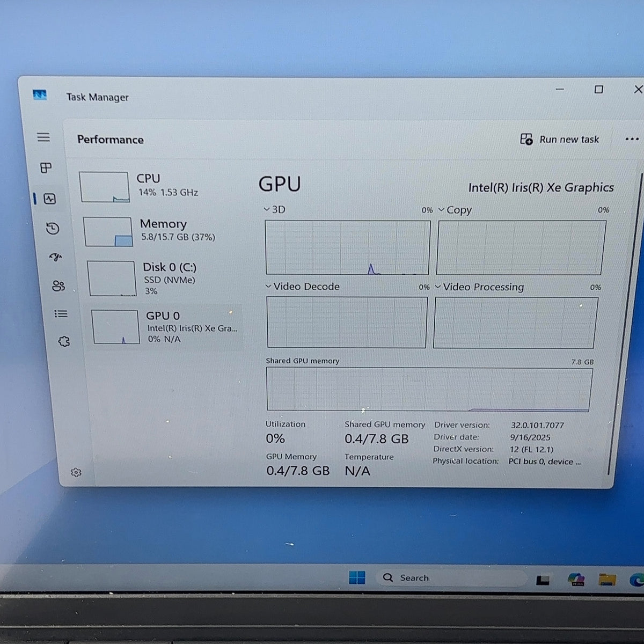The height and width of the screenshot is (644, 644).
Task: Open the Windows Start button
Action: [357, 577]
